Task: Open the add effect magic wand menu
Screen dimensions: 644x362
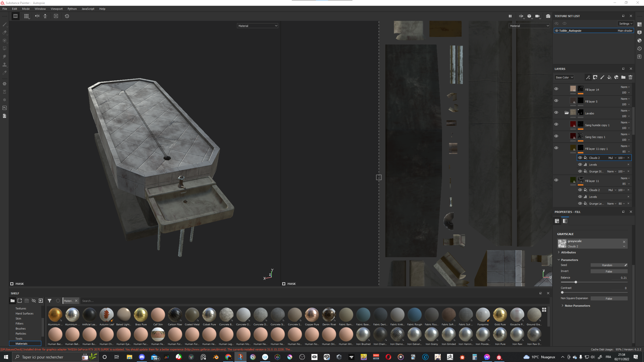Action: (588, 77)
